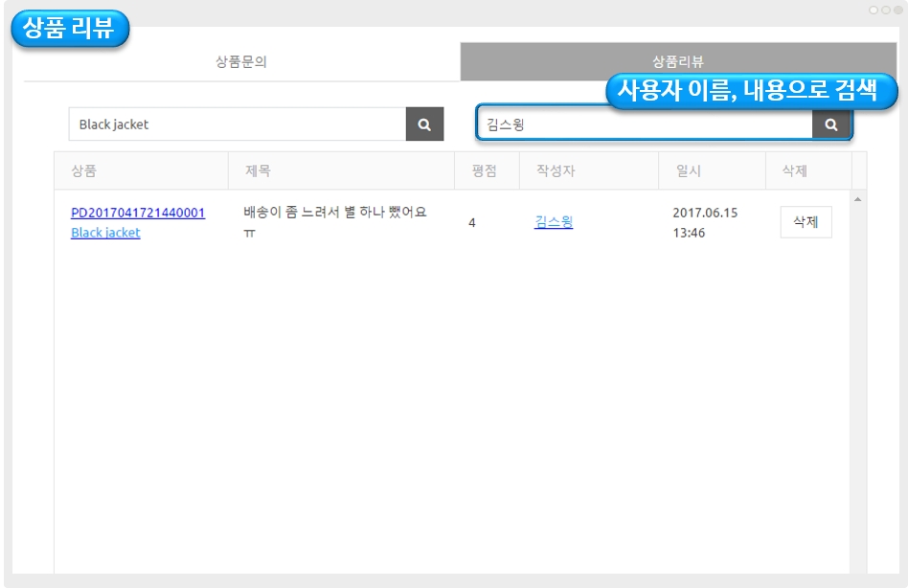Image resolution: width=908 pixels, height=588 pixels.
Task: Click the rightmost window dot at top-right
Action: tap(897, 10)
